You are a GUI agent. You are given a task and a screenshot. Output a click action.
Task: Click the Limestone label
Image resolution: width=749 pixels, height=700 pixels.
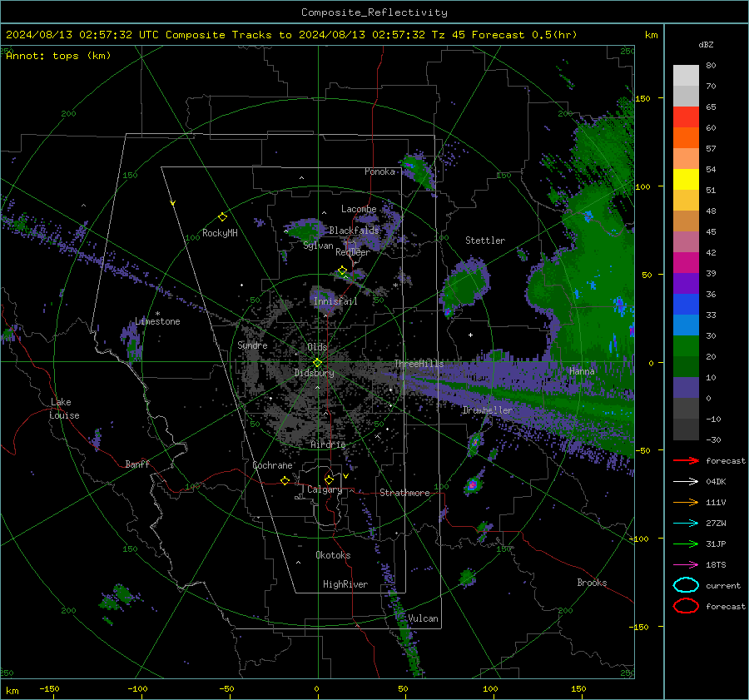pos(157,321)
